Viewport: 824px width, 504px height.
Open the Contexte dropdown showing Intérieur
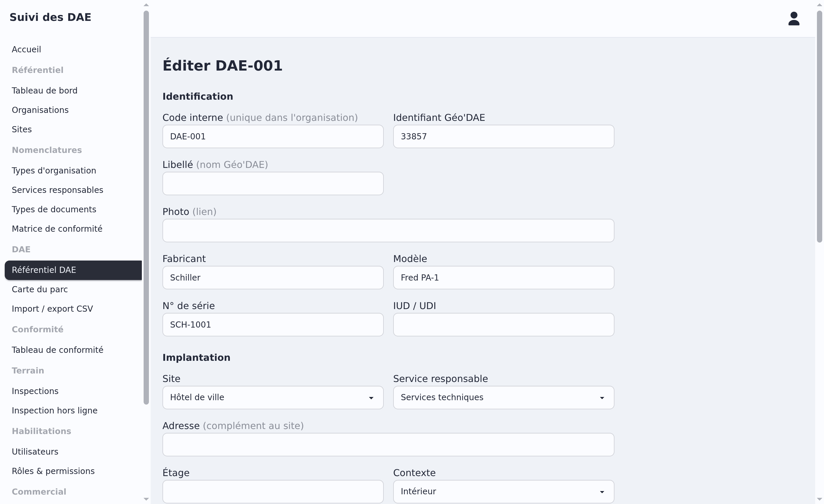(x=504, y=491)
